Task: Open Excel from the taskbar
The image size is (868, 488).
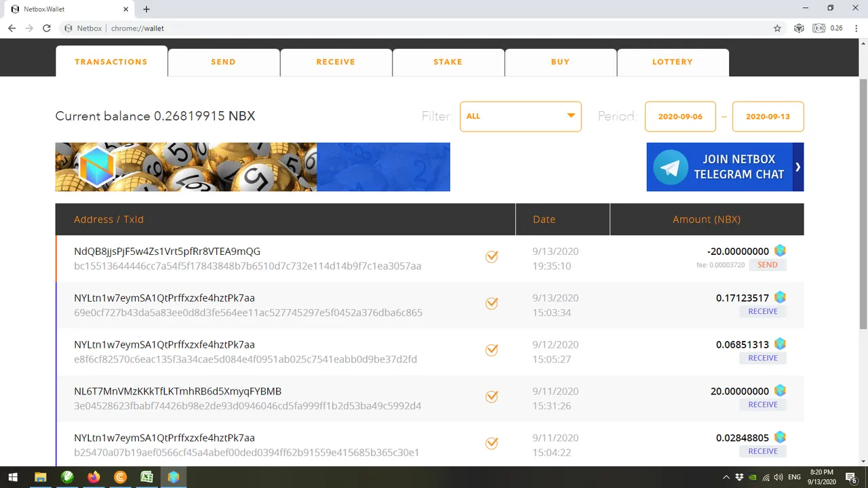Action: point(146,477)
